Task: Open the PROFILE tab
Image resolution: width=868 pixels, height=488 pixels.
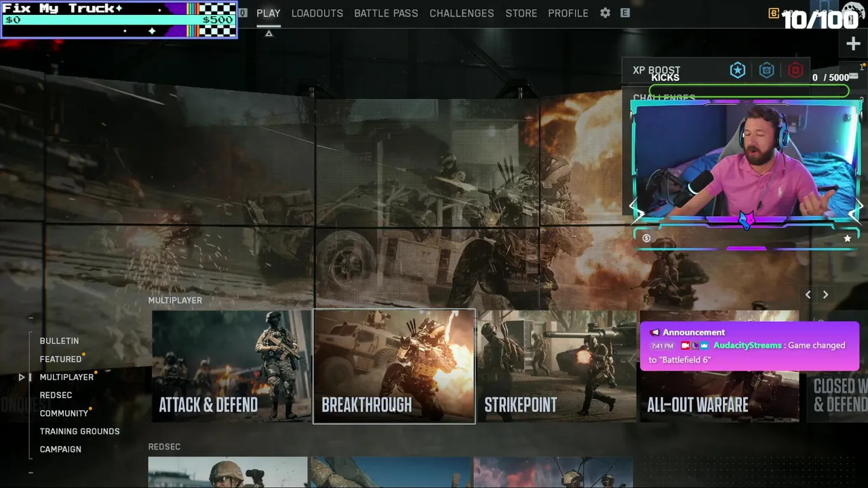Action: [x=568, y=13]
